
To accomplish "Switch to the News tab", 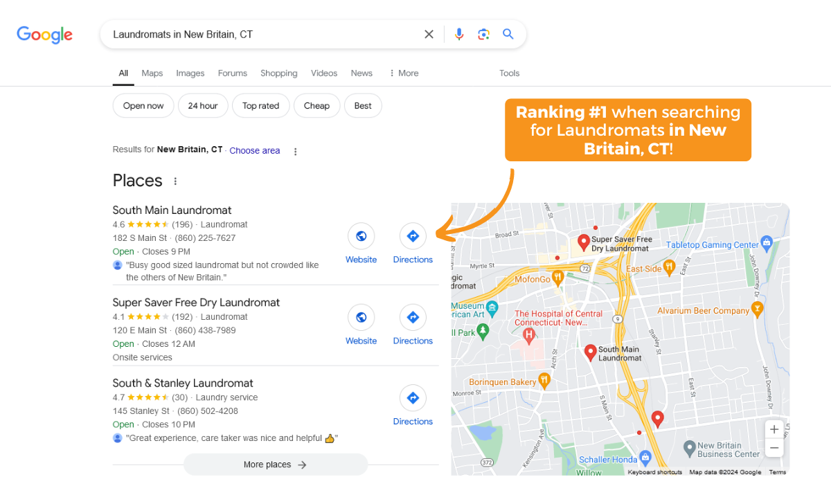I will (361, 73).
